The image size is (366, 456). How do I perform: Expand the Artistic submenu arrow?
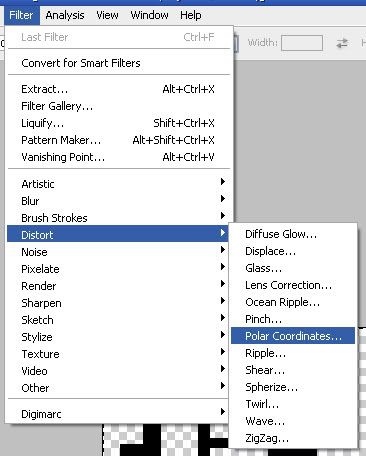tap(223, 182)
